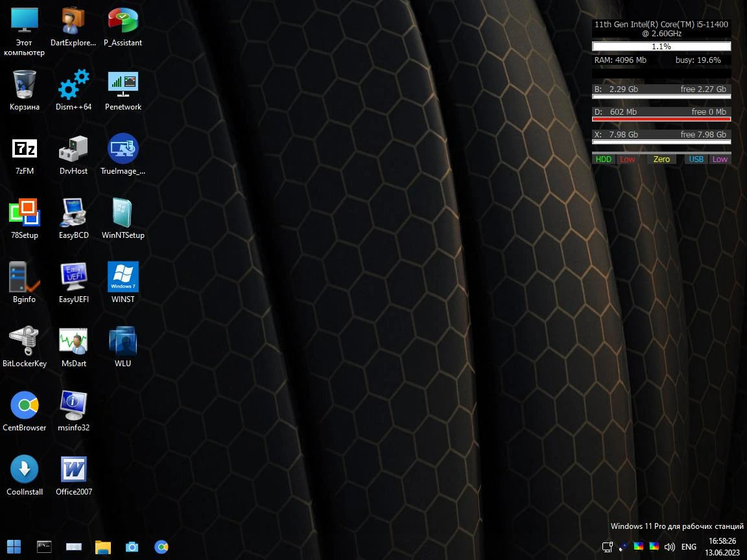This screenshot has width=747, height=560.
Task: Click the free 2.27 Gb value
Action: [x=703, y=89]
